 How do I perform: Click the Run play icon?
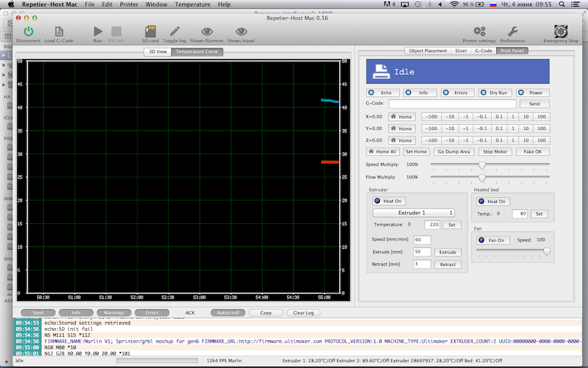[98, 32]
